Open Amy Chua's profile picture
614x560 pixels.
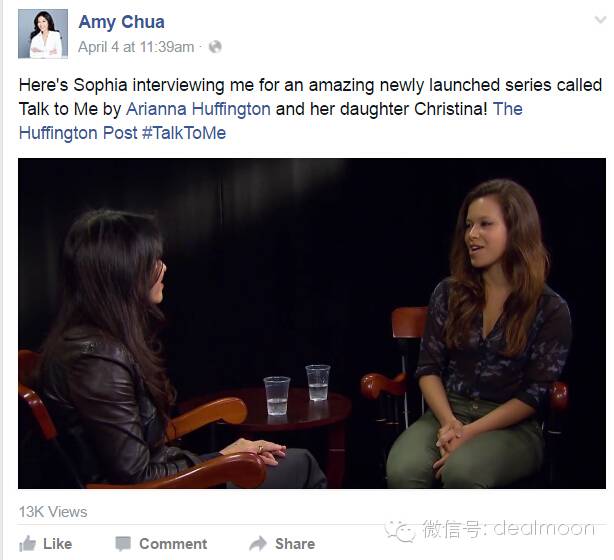pos(43,34)
